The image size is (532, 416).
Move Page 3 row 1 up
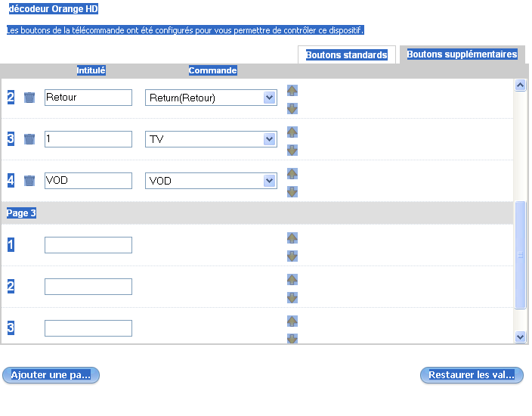click(x=292, y=237)
